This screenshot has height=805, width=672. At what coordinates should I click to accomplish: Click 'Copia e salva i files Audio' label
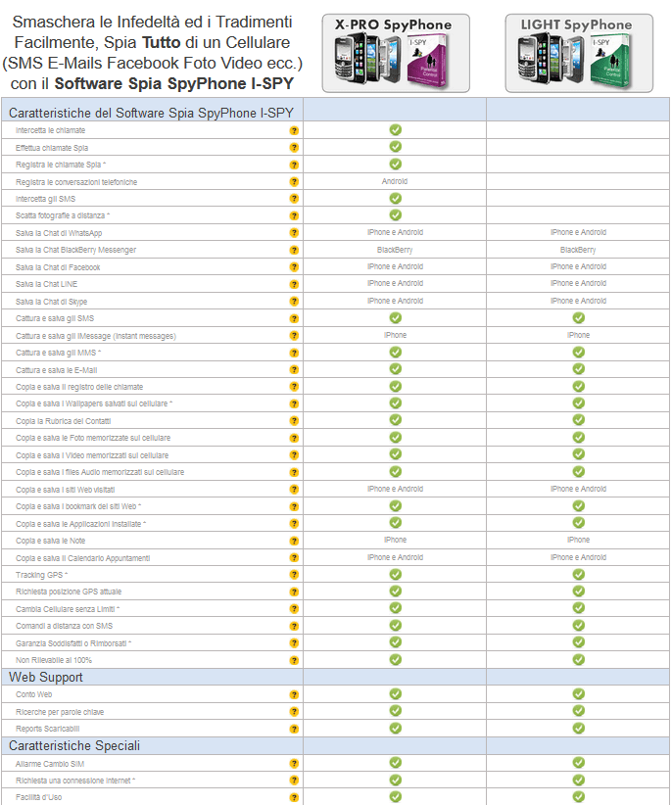click(100, 472)
